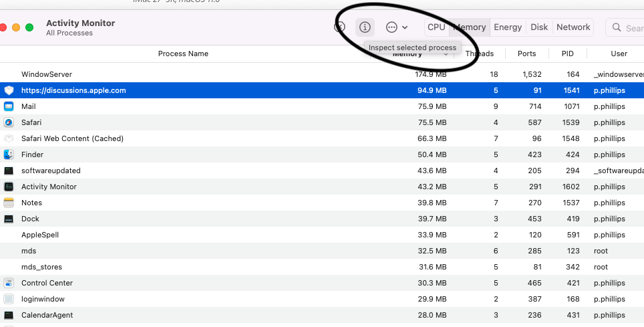Switch to the Memory tab
The image size is (644, 327).
469,27
